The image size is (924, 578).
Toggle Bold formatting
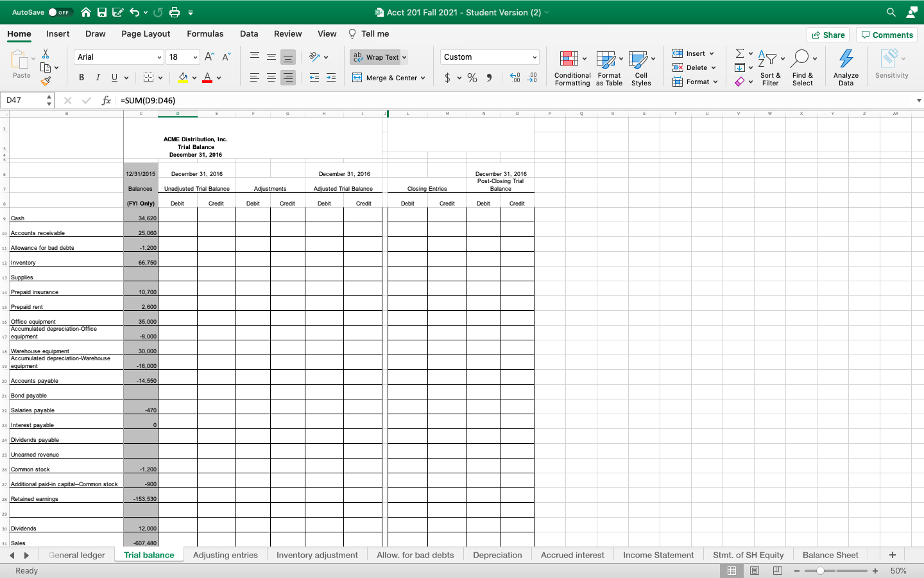click(81, 78)
